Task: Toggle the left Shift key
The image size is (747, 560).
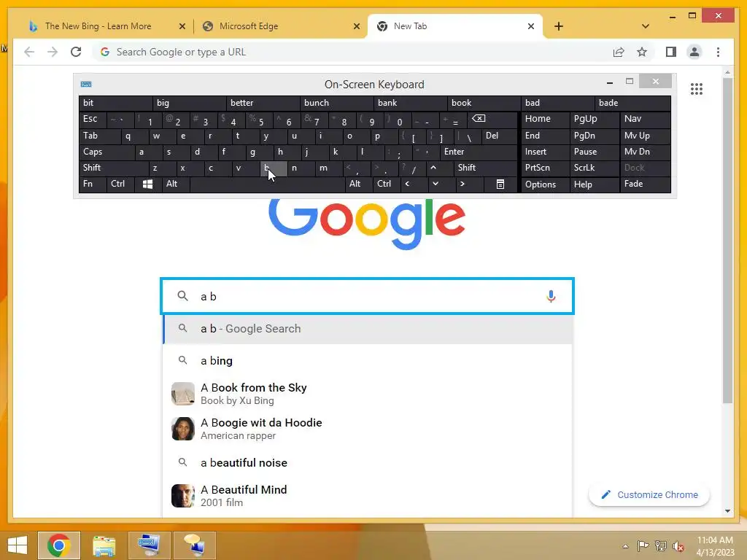Action: coord(113,168)
